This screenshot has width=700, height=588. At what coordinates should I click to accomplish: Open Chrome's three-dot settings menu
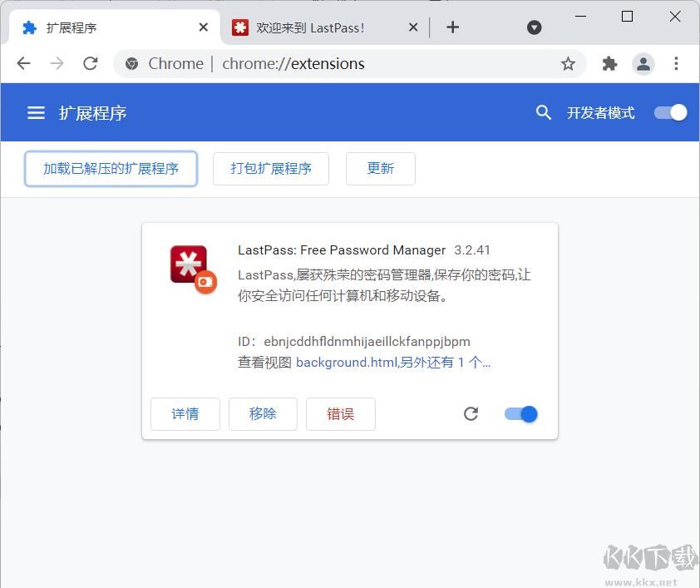coord(677,63)
